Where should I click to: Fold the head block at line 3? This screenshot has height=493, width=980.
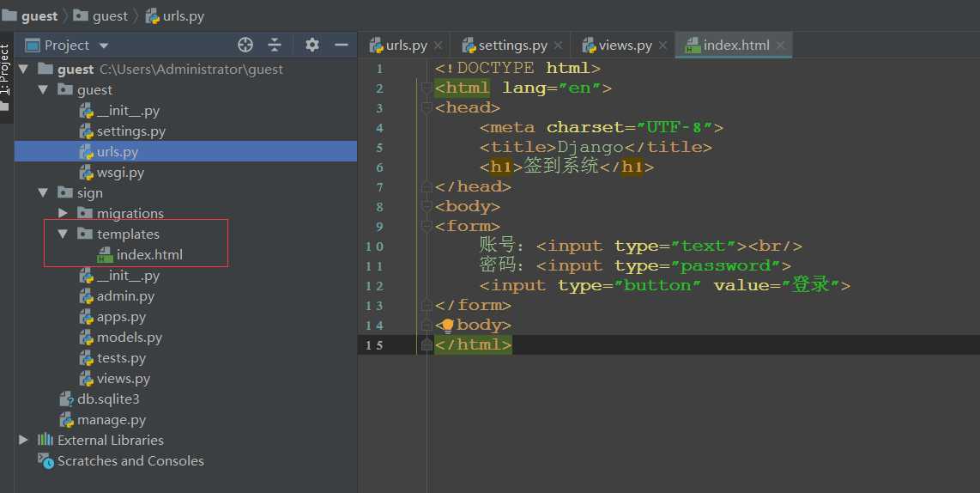click(x=426, y=108)
